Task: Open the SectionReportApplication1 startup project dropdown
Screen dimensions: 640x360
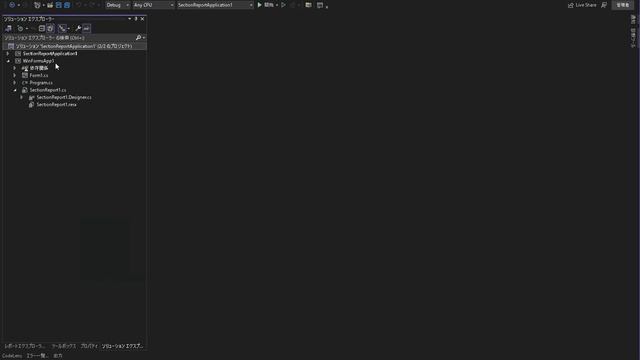Action: tap(215, 5)
